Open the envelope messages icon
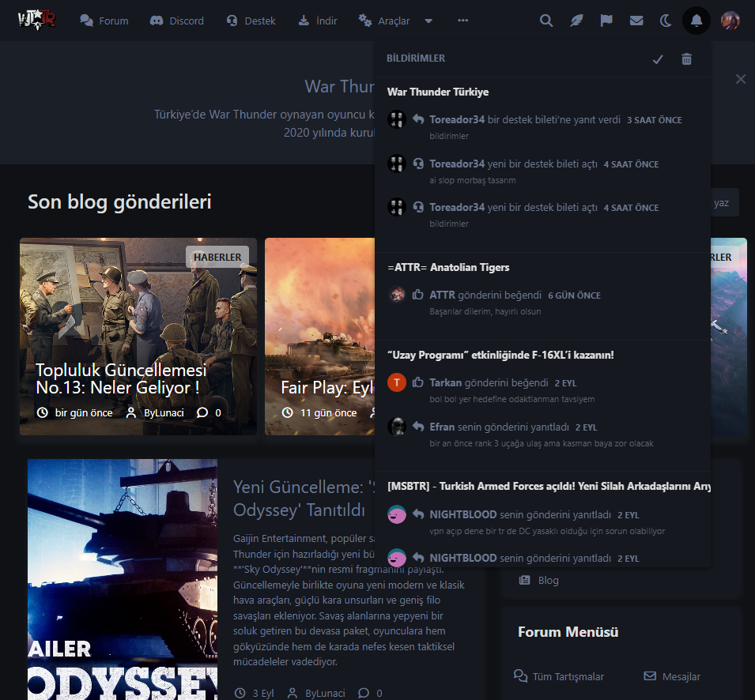Image resolution: width=755 pixels, height=700 pixels. click(x=636, y=21)
